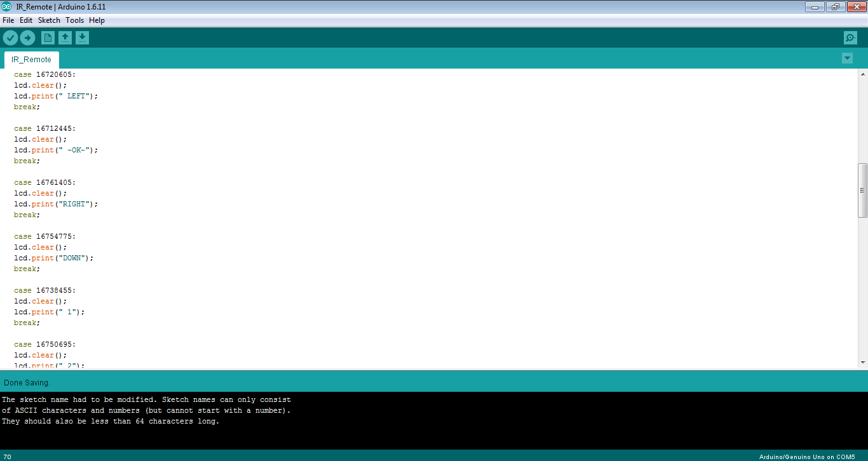Click the line lcd.print(" -OK-");
Viewport: 868px width, 461px height.
tap(56, 150)
